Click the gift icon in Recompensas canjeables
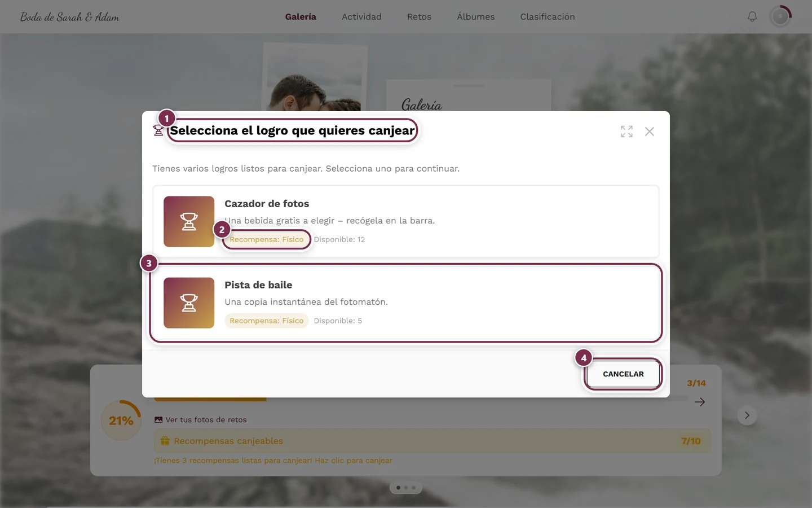This screenshot has width=812, height=508. pyautogui.click(x=165, y=441)
